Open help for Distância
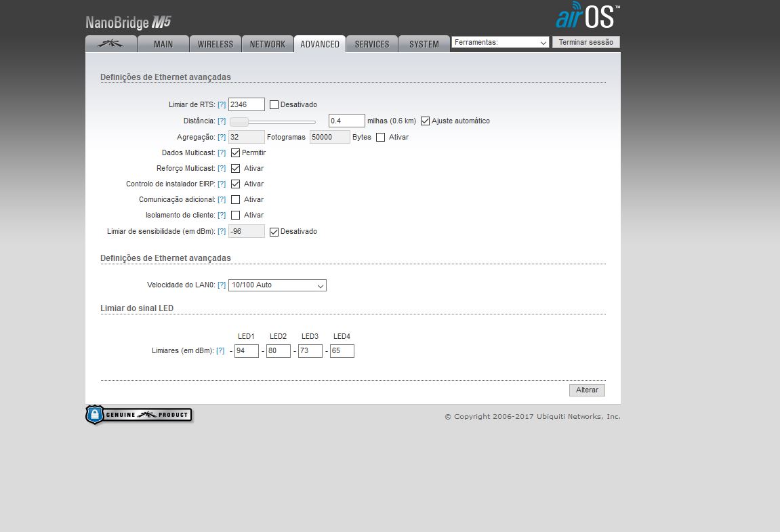Screen dimensions: 780x532 coord(222,121)
